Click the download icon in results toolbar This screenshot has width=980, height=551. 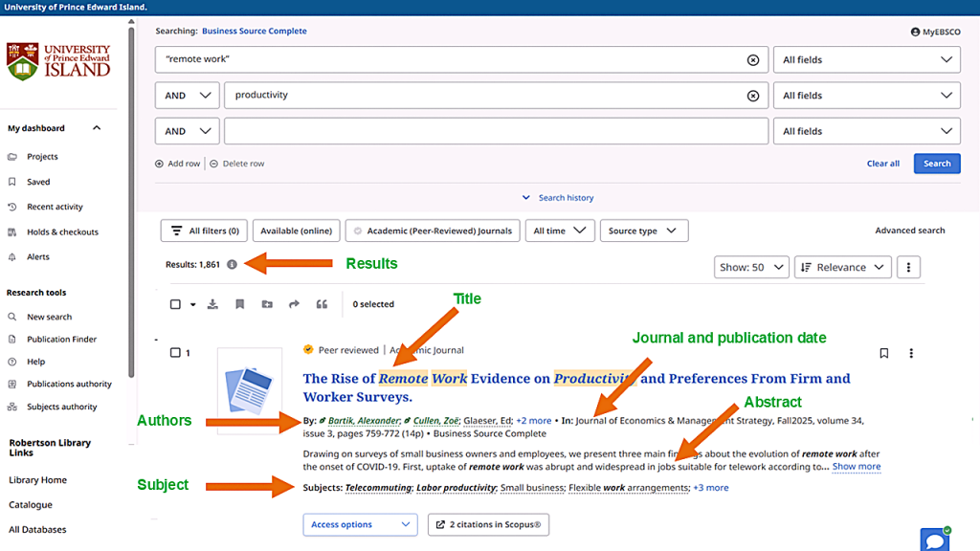pyautogui.click(x=212, y=304)
